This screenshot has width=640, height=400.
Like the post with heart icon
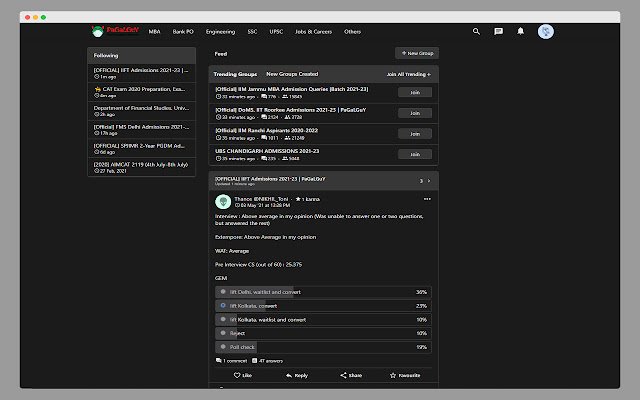243,375
